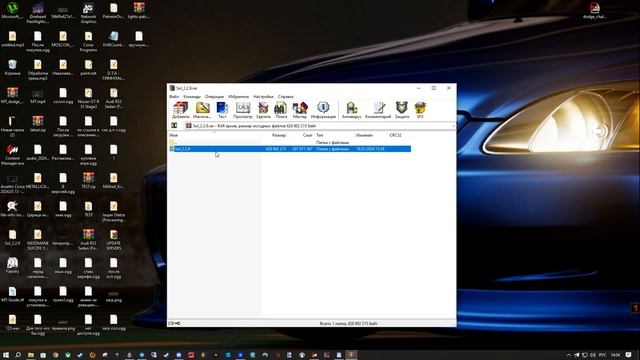640x360 pixels.
Task: Click the status bar drive/key icon at the bottom left
Action: point(174,323)
